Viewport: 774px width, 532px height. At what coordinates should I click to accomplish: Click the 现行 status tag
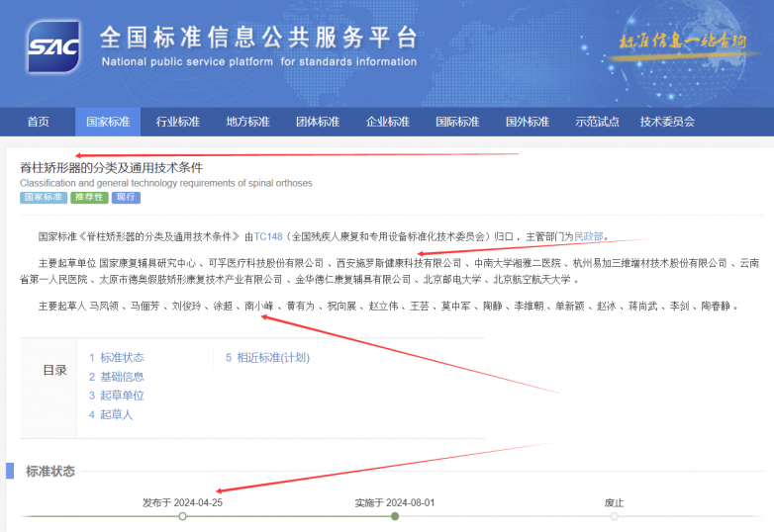[x=126, y=197]
